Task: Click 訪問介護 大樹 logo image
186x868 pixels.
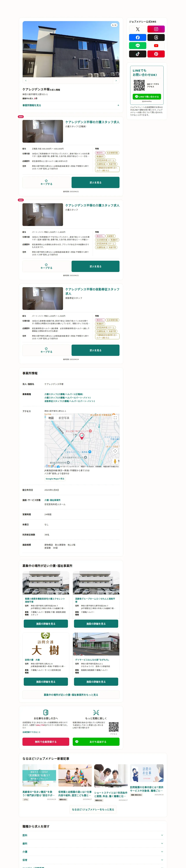Action: click(46, 644)
